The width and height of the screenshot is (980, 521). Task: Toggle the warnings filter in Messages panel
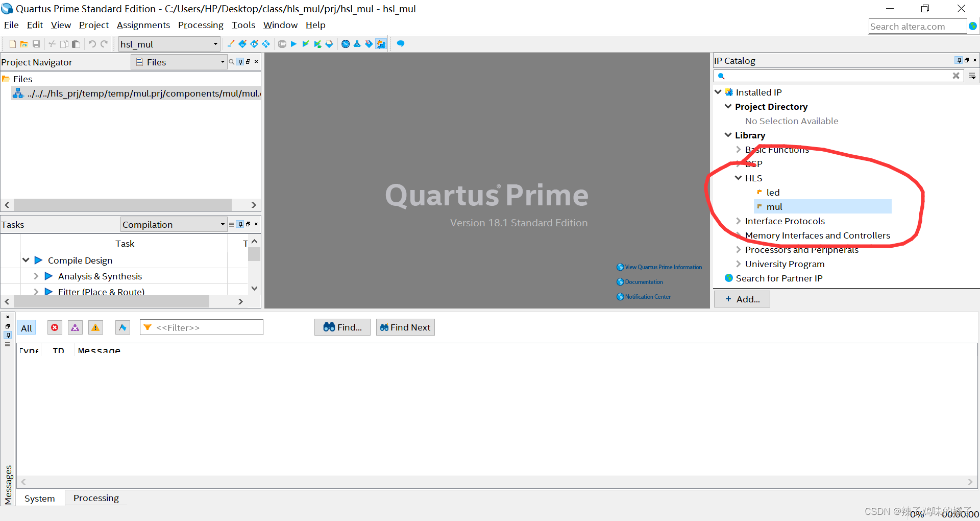tap(95, 327)
